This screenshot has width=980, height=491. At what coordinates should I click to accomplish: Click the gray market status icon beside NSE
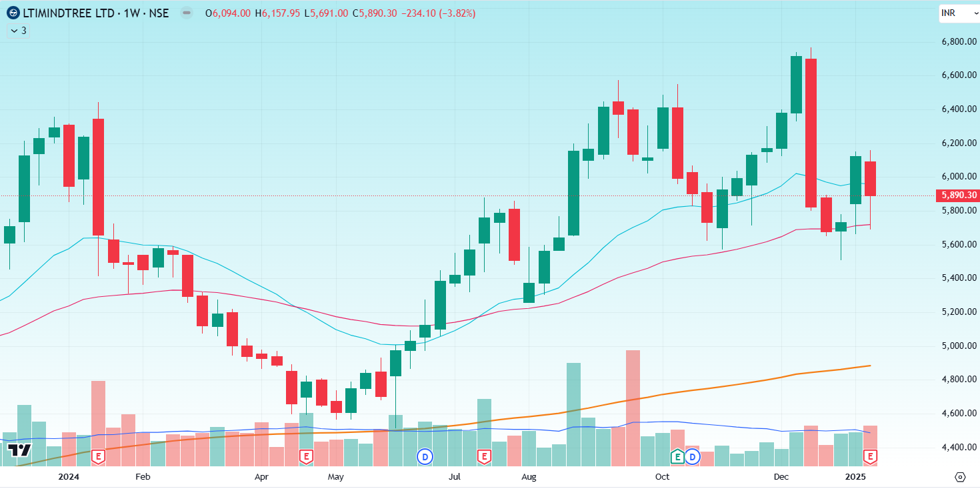tap(187, 13)
